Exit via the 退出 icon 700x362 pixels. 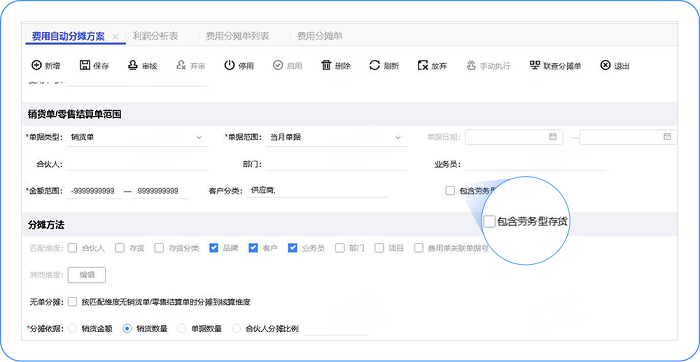click(605, 66)
